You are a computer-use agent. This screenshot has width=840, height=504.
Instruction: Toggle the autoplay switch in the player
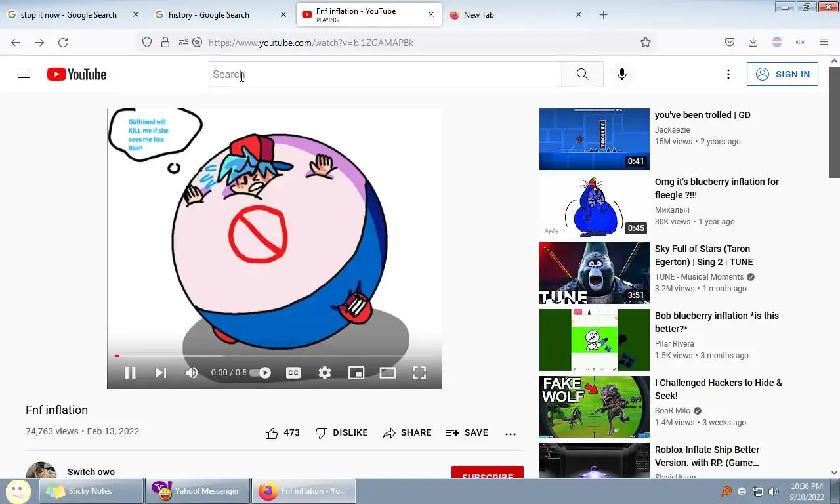point(260,373)
